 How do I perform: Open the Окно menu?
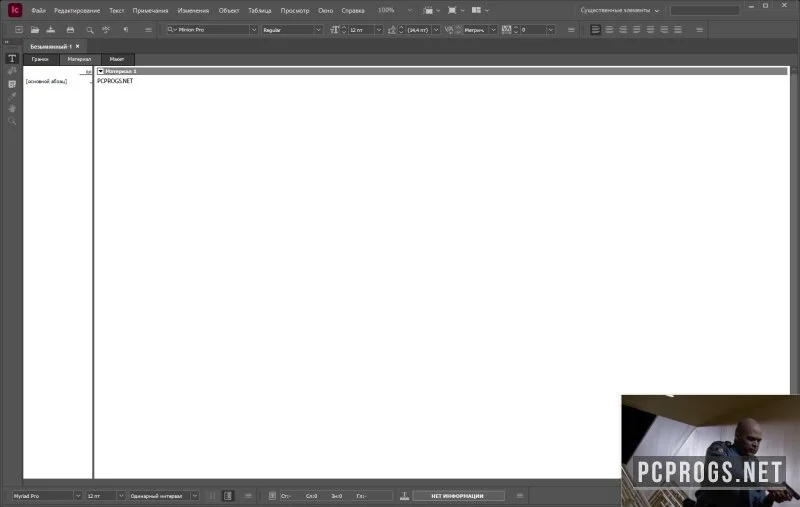point(326,10)
